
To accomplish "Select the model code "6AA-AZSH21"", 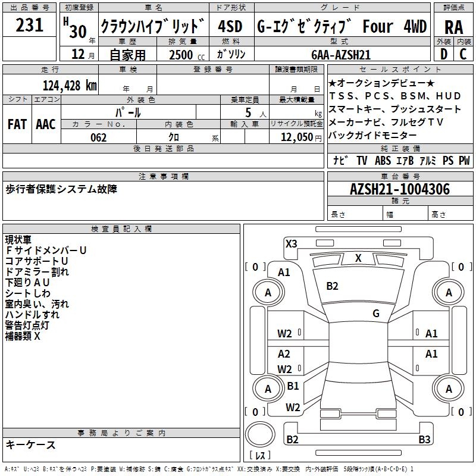I will pos(341,55).
